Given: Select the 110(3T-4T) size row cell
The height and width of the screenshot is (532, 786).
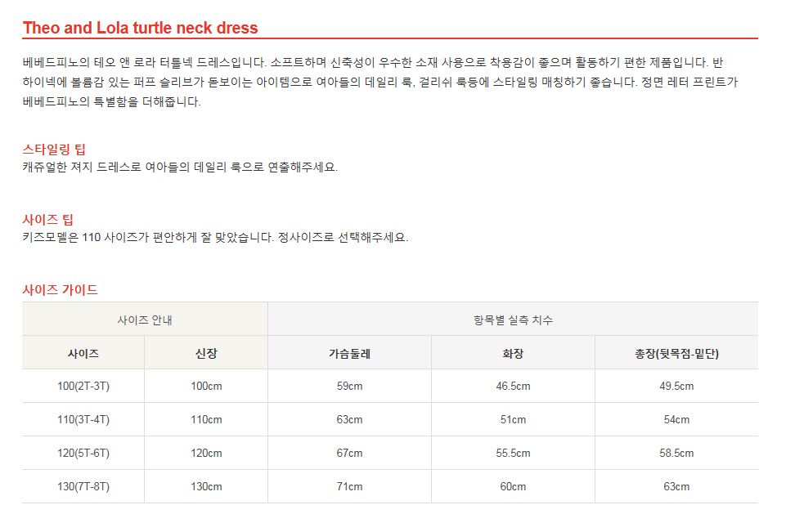Looking at the screenshot, I should tap(83, 419).
